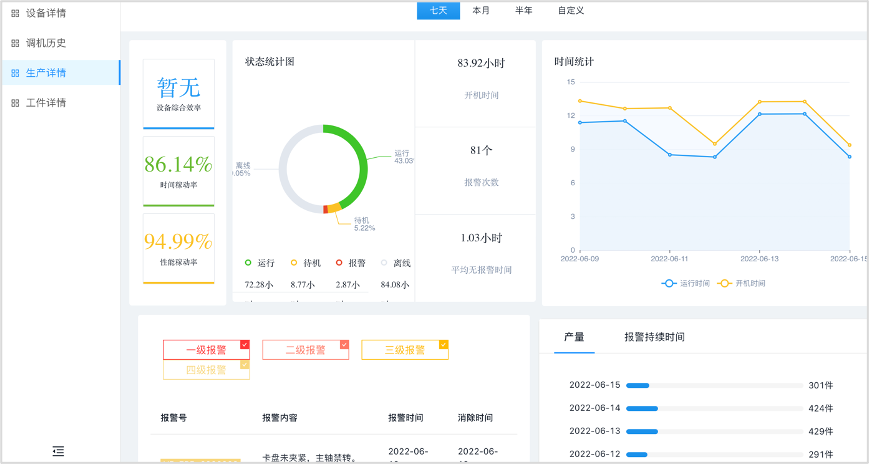Image resolution: width=870 pixels, height=464 pixels.
Task: Toggle the 运行时间 legend marker in chart
Action: [669, 284]
